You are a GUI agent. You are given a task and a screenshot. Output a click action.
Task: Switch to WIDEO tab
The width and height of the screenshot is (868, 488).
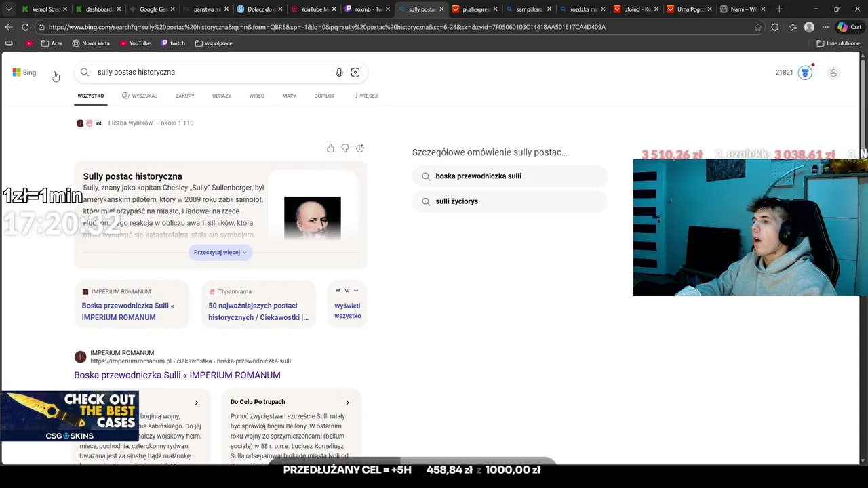(257, 96)
